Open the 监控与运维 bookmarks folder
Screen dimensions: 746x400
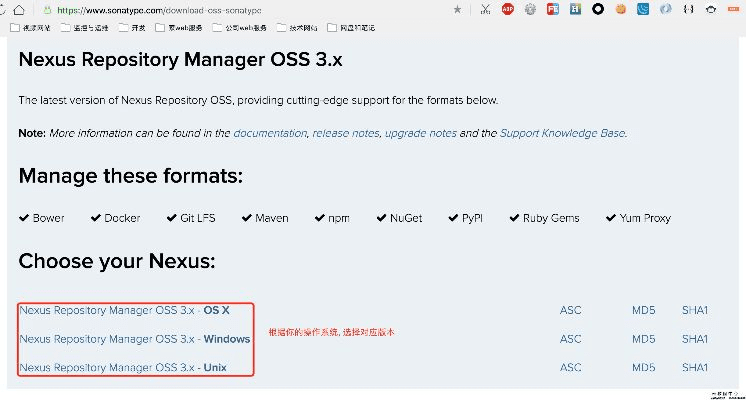coord(85,28)
